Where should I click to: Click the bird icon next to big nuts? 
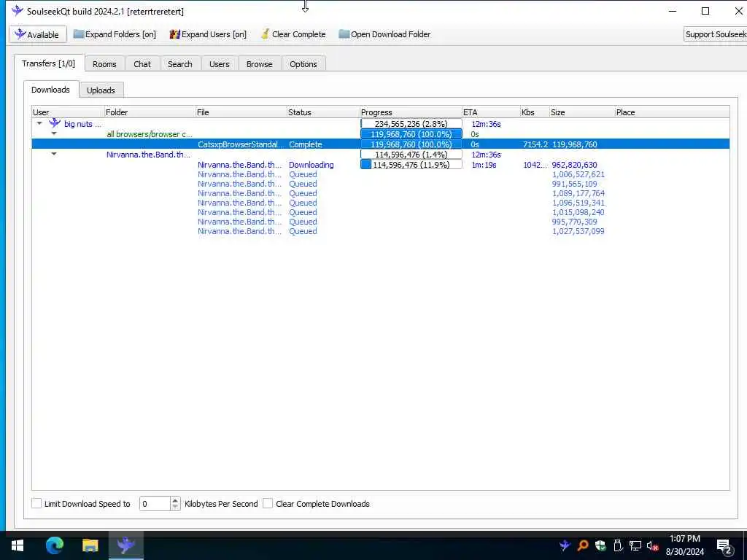(x=55, y=123)
